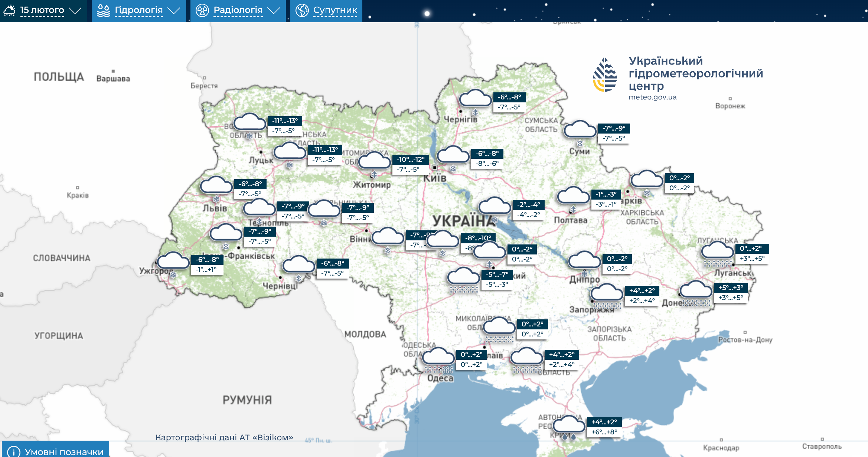Screen dimensions: 868x457
Task: Click the weather icon beside 15 лютого
Action: pyautogui.click(x=9, y=10)
